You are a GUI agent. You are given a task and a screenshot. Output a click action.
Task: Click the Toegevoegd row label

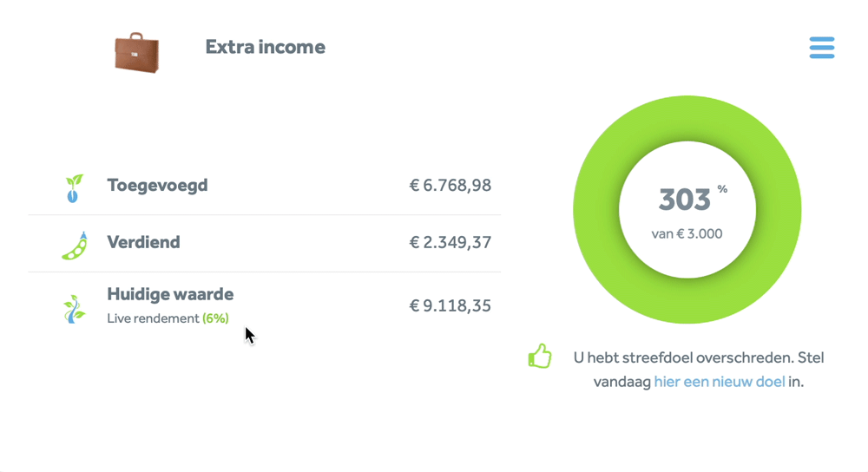pos(157,185)
